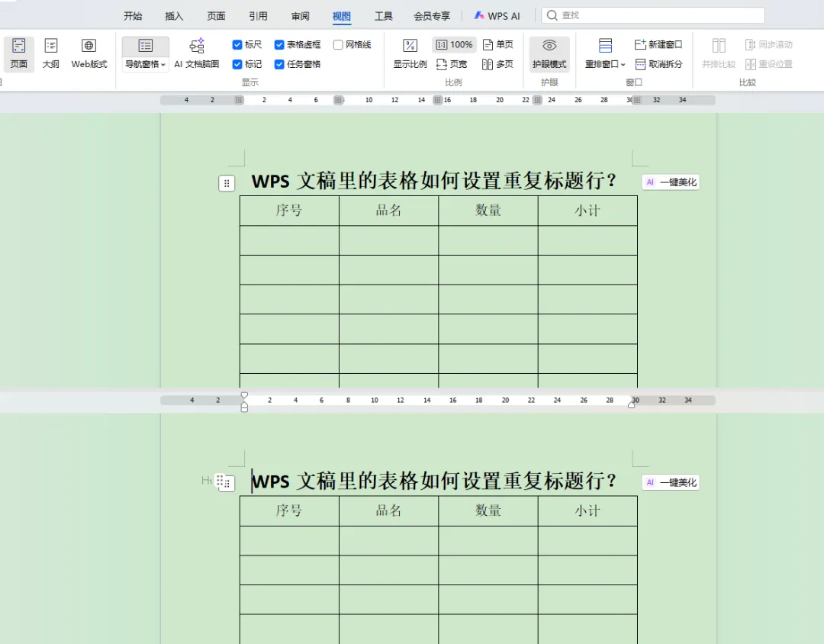This screenshot has height=644, width=824.
Task: Click the lower ruler's right indent marker
Action: (x=632, y=404)
